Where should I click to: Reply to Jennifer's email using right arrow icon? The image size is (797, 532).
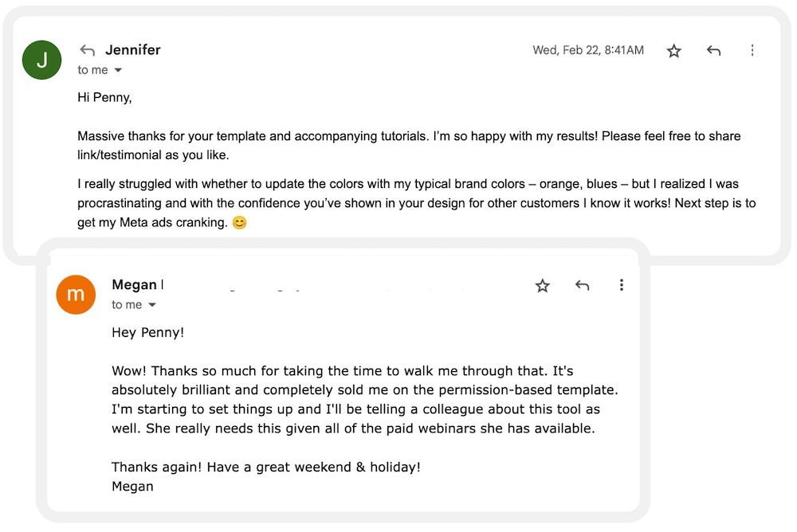pyautogui.click(x=713, y=51)
